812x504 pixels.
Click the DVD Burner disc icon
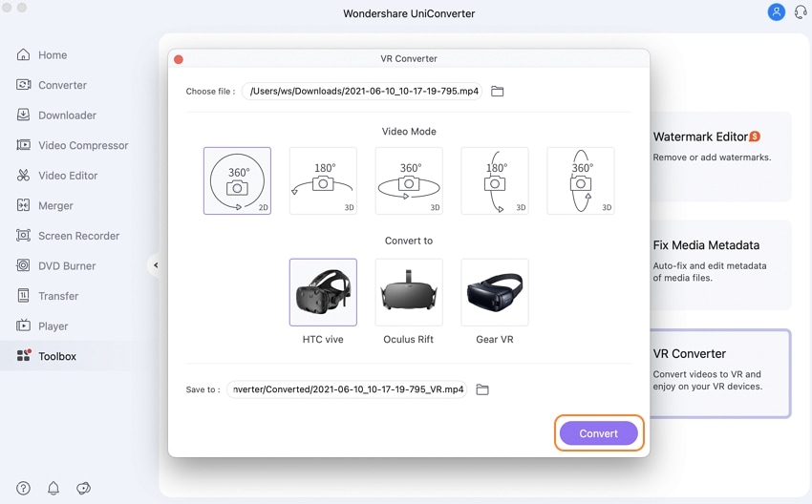23,265
